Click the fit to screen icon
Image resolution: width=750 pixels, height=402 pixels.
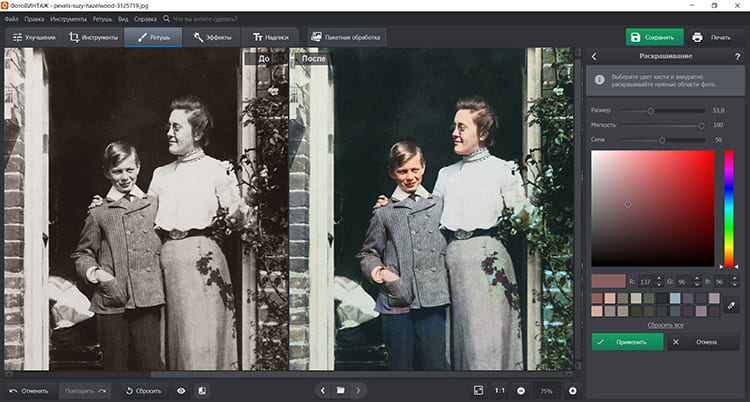[478, 390]
